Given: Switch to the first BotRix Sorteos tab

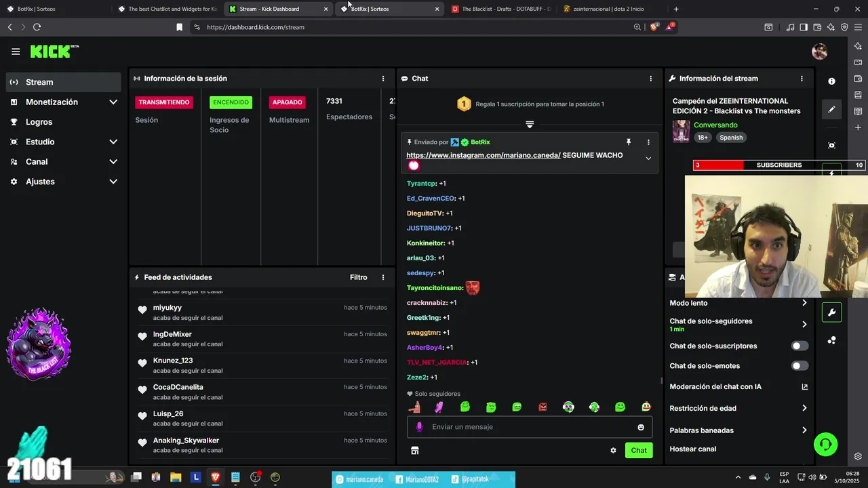Looking at the screenshot, I should coord(54,9).
